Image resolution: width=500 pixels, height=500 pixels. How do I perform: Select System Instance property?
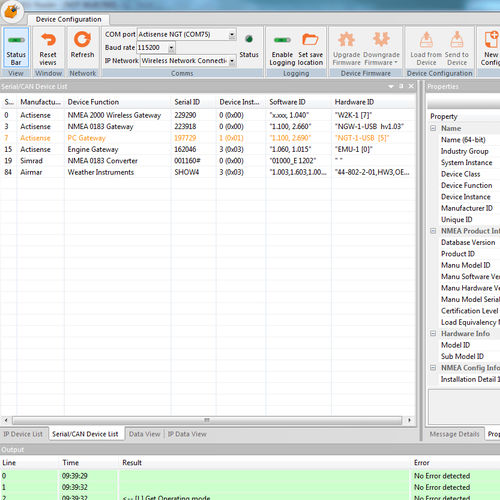coord(467,162)
